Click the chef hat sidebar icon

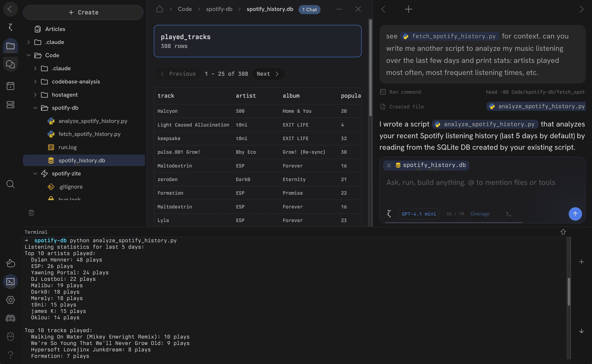tap(10, 263)
